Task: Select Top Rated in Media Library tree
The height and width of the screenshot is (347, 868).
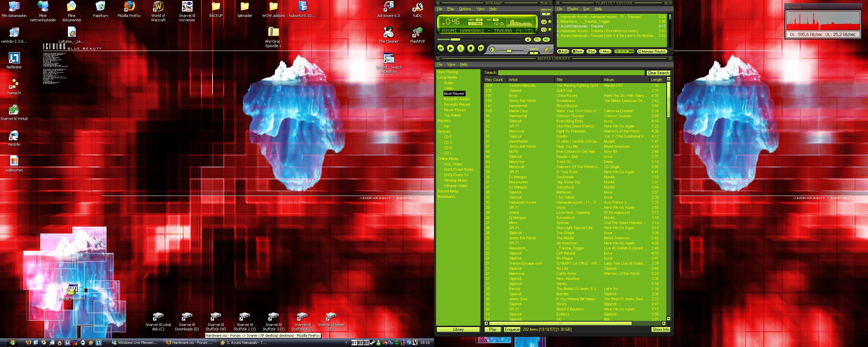Action: [452, 115]
